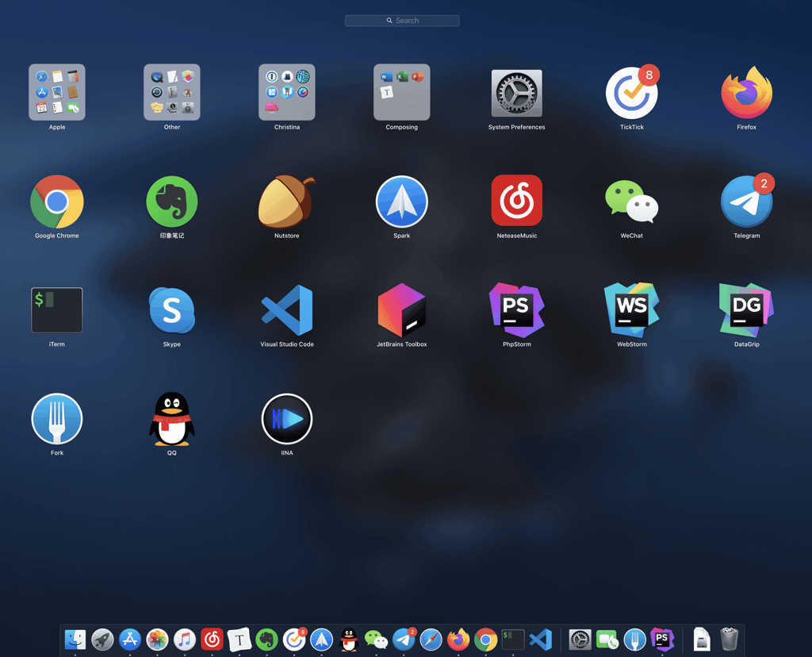Open the Christina folder
This screenshot has width=812, height=657.
[287, 92]
